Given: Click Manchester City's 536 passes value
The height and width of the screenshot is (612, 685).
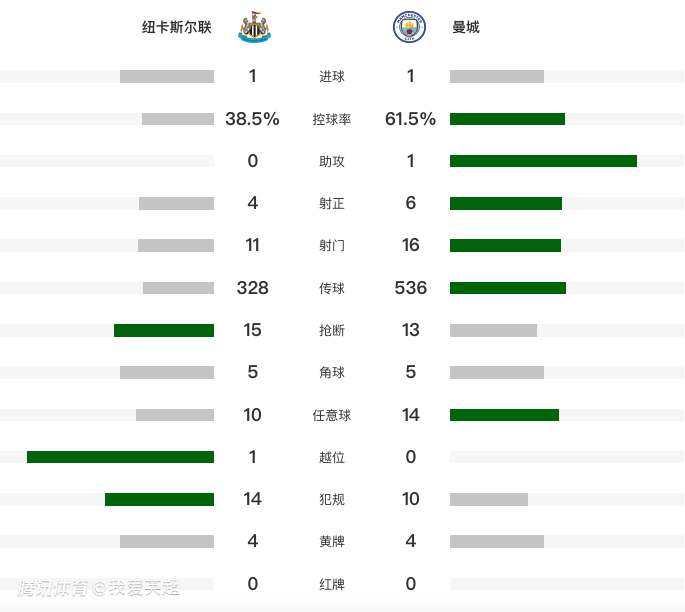Looking at the screenshot, I should [x=411, y=288].
